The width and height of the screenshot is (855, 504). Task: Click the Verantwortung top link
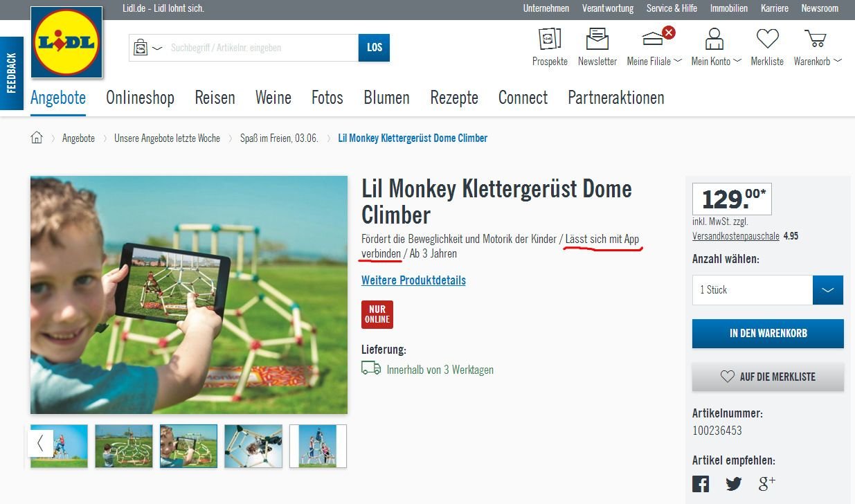click(x=608, y=8)
